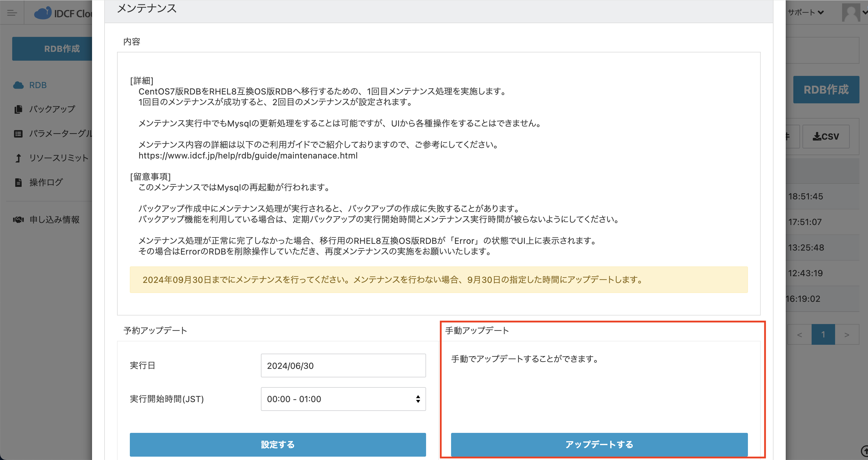
Task: Open 操作ログ via the document icon
Action: click(x=18, y=182)
